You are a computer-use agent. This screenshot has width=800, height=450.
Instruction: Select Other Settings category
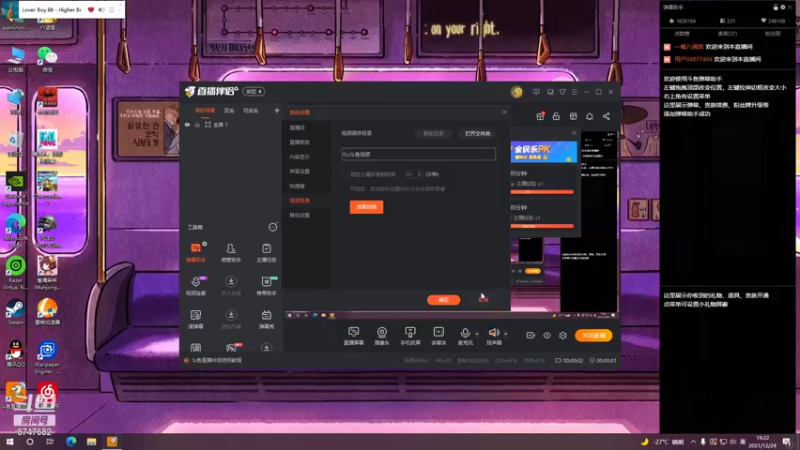click(299, 215)
